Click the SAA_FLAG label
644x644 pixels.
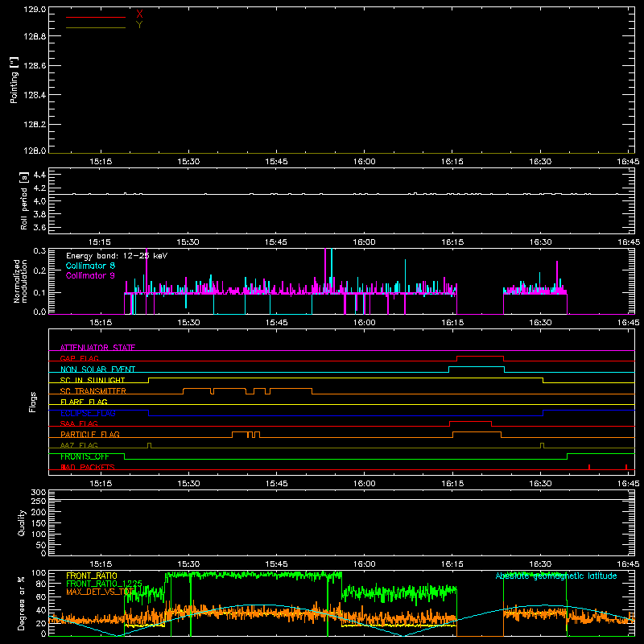coord(79,423)
